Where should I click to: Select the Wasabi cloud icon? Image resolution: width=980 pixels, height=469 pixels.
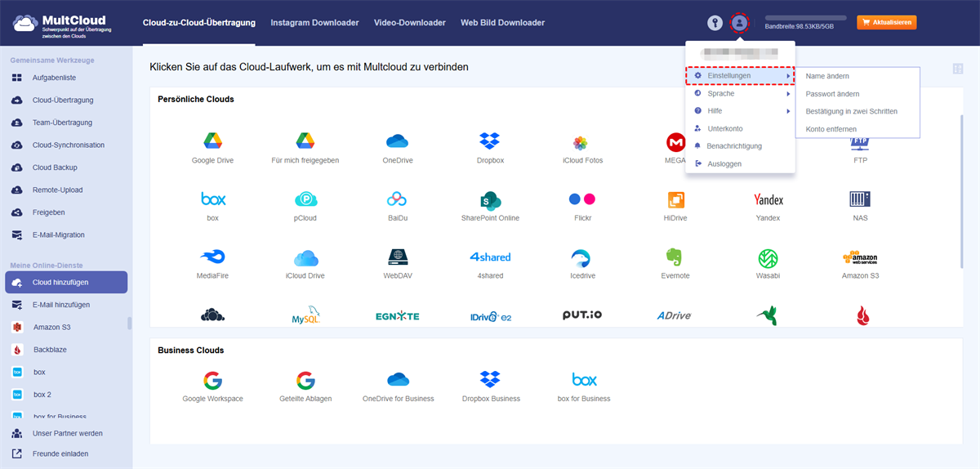[768, 257]
